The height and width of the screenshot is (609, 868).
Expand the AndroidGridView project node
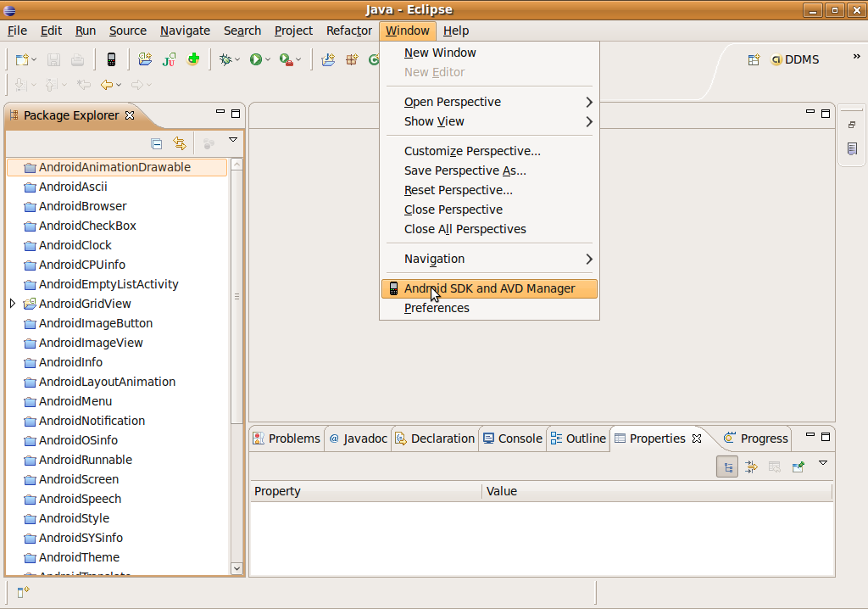12,303
